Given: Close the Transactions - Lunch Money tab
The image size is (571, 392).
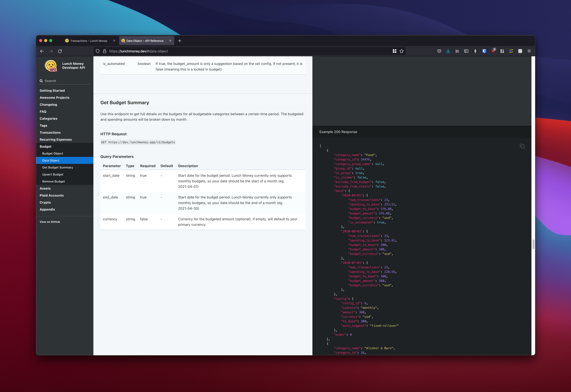Looking at the screenshot, I should [x=114, y=41].
